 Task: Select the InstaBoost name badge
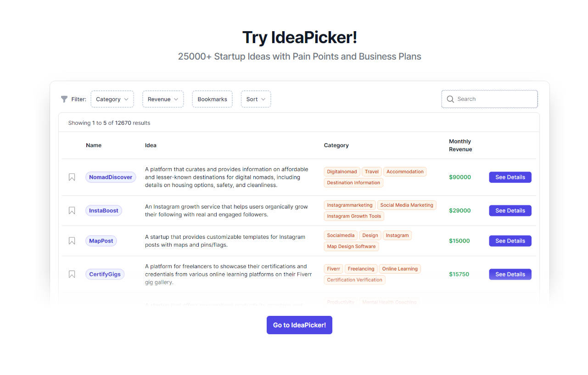click(103, 210)
